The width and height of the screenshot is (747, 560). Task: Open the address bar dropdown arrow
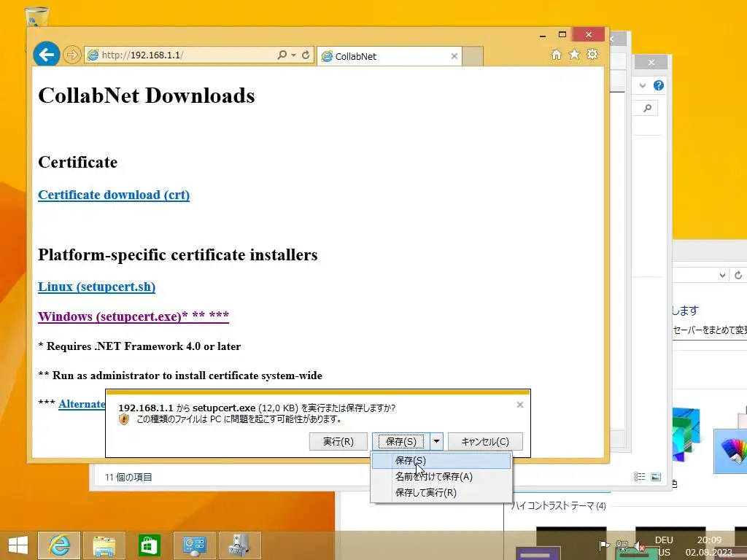point(293,55)
